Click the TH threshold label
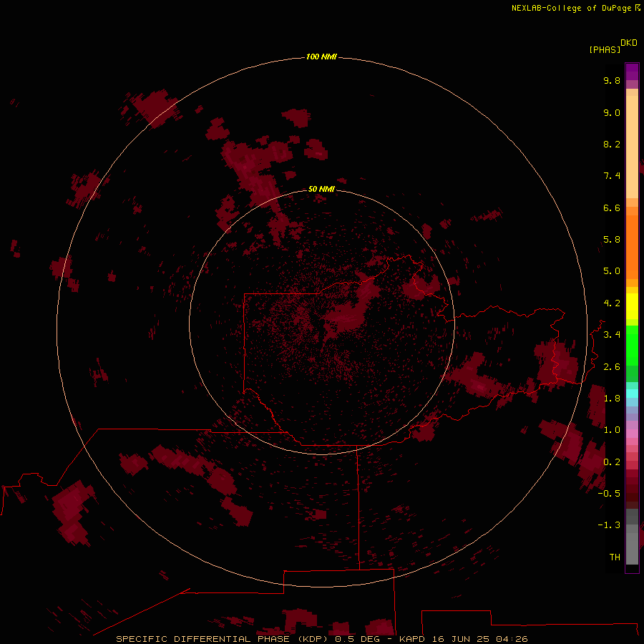The height and width of the screenshot is (644, 644). [615, 557]
